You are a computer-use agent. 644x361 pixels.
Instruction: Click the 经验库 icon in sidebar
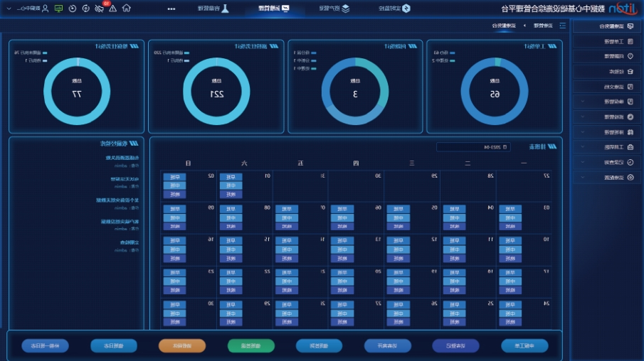[630, 72]
